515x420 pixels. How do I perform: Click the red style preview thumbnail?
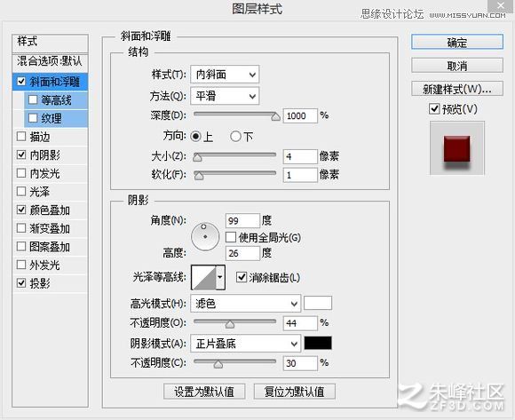click(457, 148)
